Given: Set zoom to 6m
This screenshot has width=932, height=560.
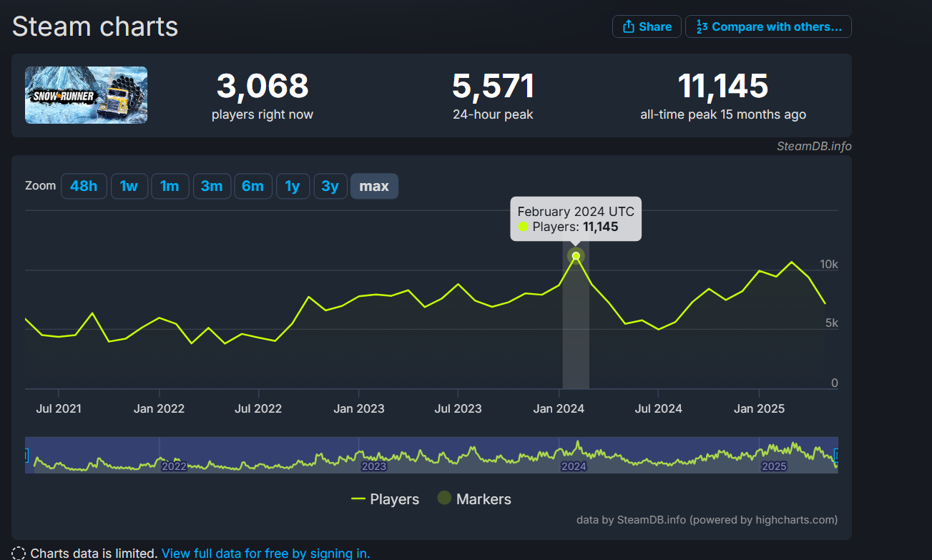Looking at the screenshot, I should click(252, 186).
